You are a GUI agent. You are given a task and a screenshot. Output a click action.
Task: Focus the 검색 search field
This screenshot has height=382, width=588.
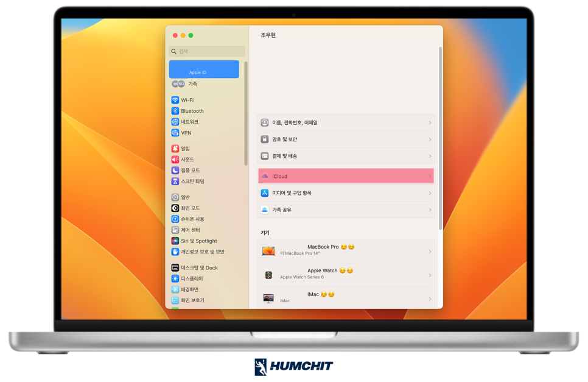coord(207,51)
